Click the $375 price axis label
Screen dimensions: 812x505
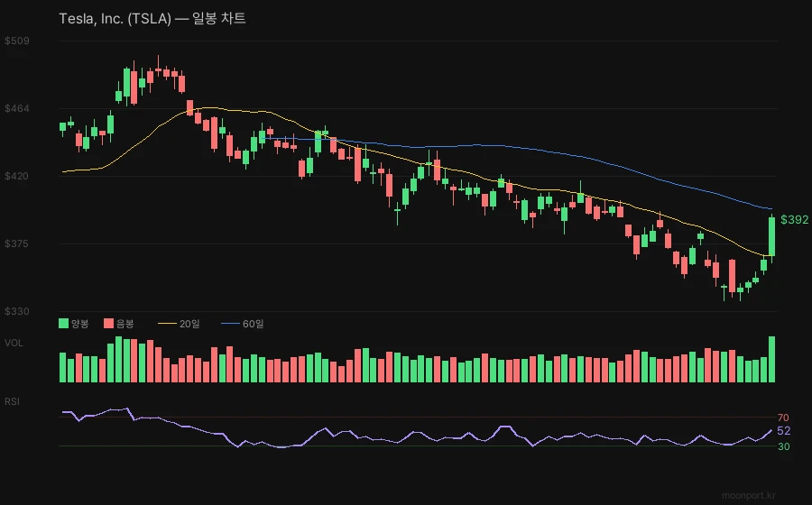pyautogui.click(x=16, y=243)
